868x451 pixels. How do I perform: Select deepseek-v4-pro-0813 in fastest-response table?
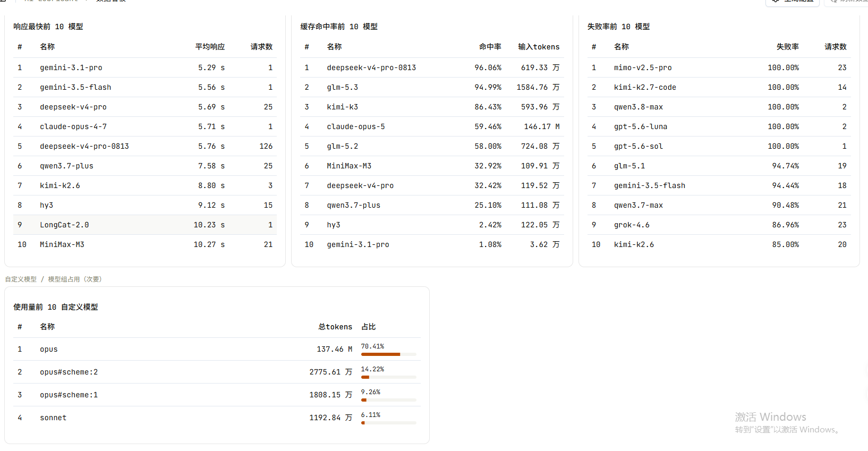pos(145,146)
